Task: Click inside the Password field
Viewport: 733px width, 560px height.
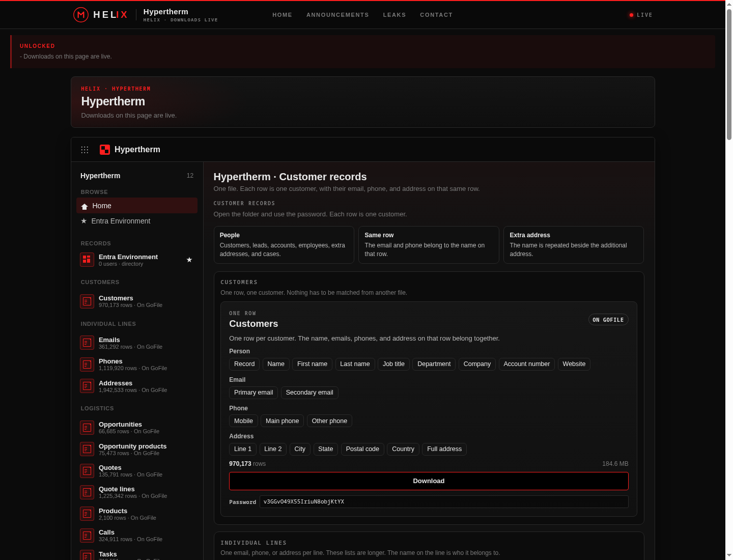Action: coord(444,501)
